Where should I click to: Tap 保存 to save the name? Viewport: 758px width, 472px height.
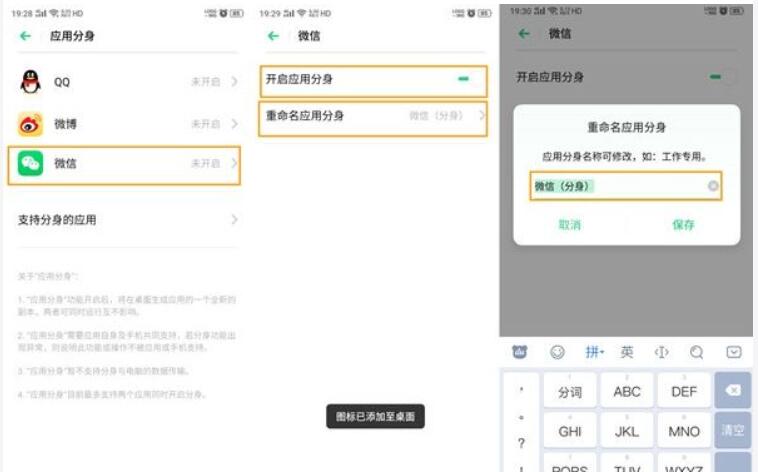tap(683, 225)
